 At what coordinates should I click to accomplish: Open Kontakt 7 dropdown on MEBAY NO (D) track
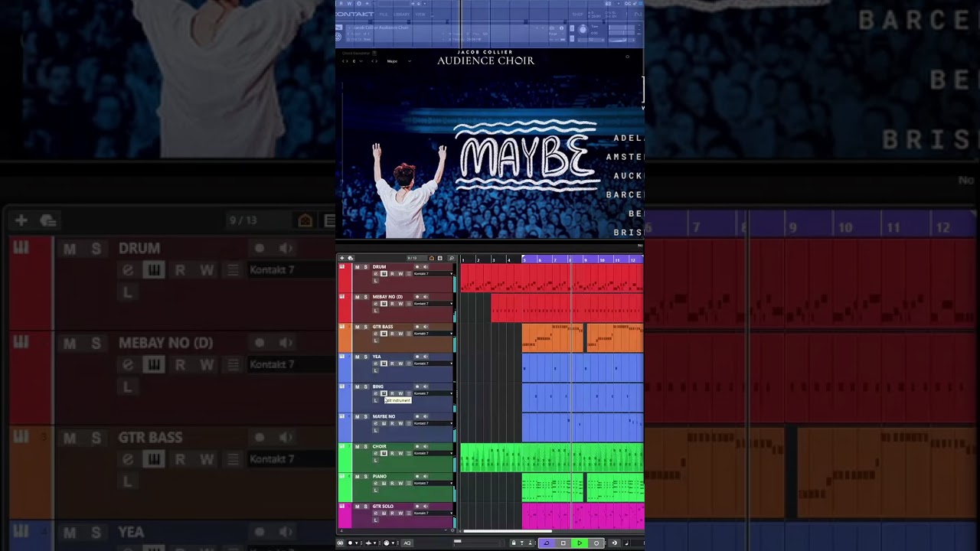[x=433, y=304]
